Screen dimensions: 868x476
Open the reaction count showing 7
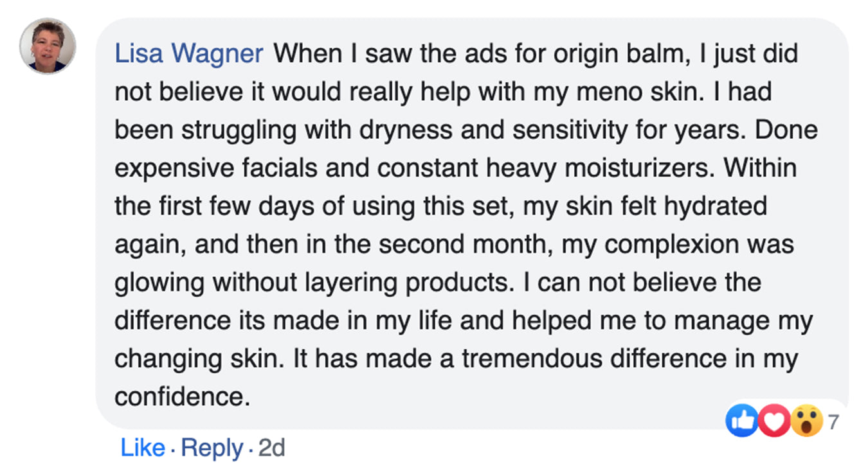pyautogui.click(x=833, y=422)
